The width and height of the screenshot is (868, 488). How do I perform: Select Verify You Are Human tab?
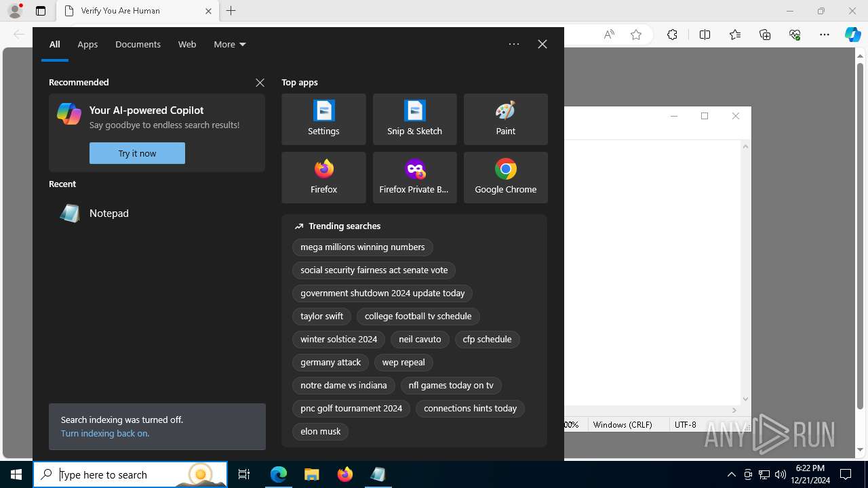(x=138, y=11)
